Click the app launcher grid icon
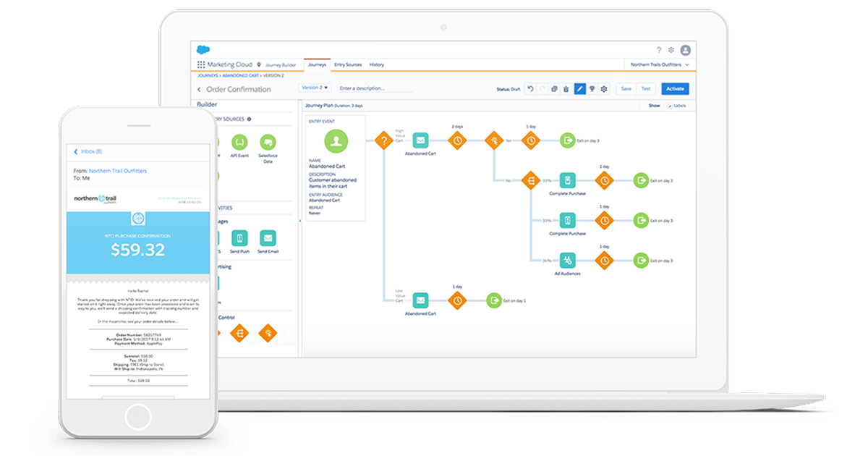Screen dimensions: 868x456 click(200, 64)
